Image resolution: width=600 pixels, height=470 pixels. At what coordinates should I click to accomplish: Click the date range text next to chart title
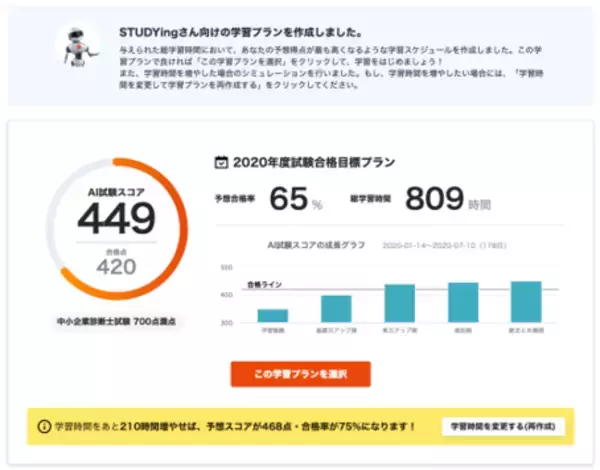pyautogui.click(x=444, y=245)
